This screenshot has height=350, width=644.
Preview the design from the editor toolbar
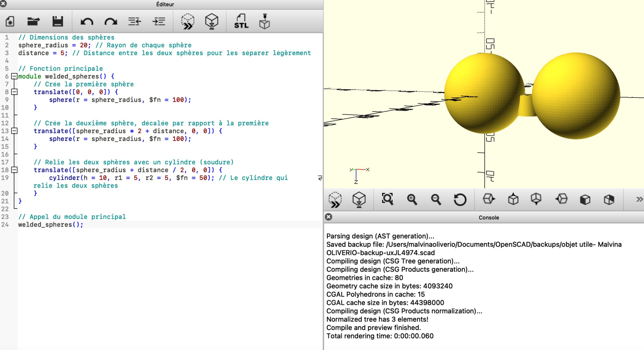point(188,21)
